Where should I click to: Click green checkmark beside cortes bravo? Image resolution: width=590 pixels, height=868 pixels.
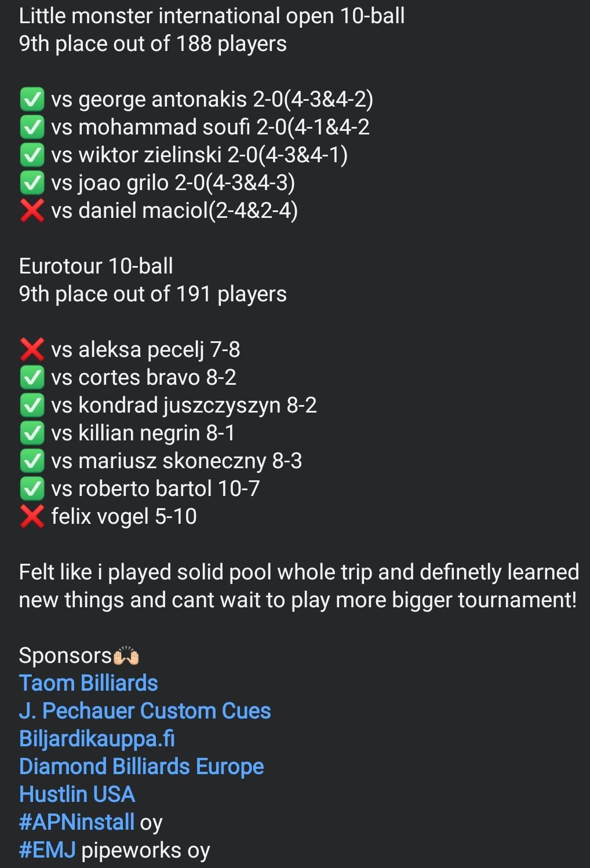32,378
